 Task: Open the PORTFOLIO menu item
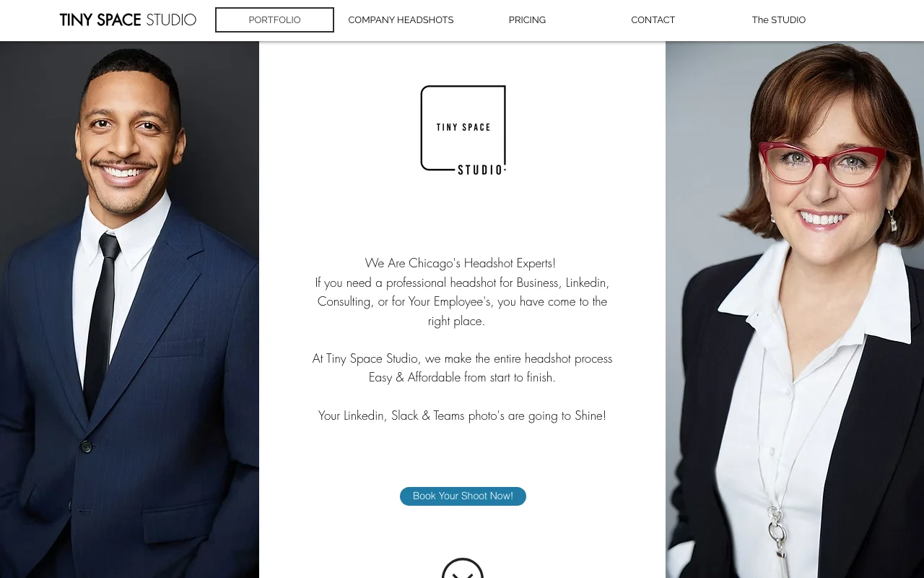274,20
